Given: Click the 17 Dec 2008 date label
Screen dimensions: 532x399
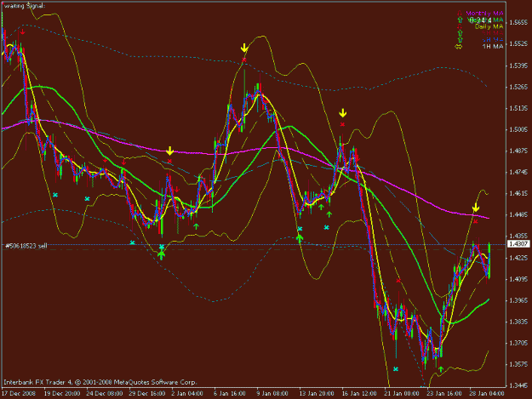Looking at the screenshot, I should [x=19, y=394].
